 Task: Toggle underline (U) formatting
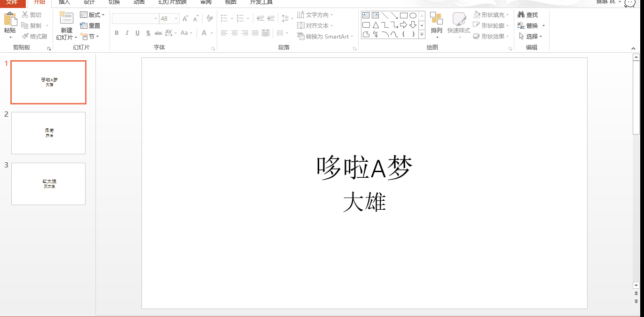[x=137, y=33]
